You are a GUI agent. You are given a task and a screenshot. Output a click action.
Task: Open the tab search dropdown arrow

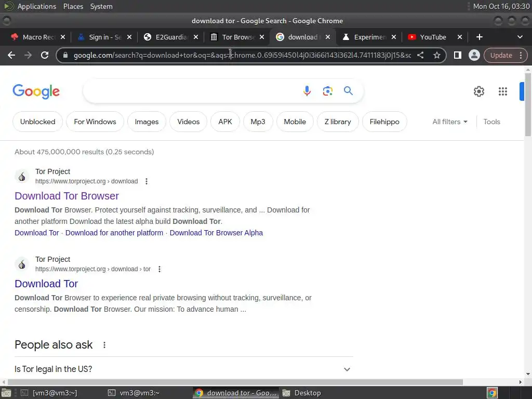(x=520, y=37)
